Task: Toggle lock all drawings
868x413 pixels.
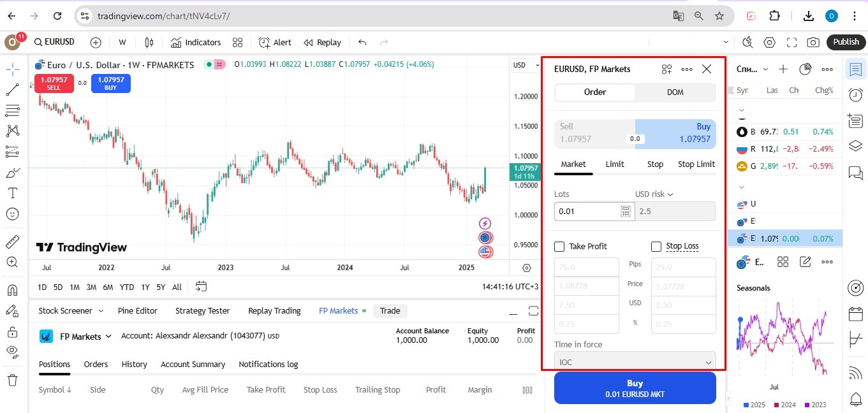Action: 12,331
